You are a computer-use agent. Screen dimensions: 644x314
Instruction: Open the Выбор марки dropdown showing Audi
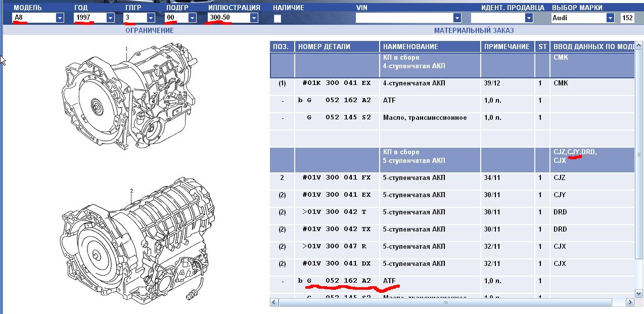tap(610, 18)
